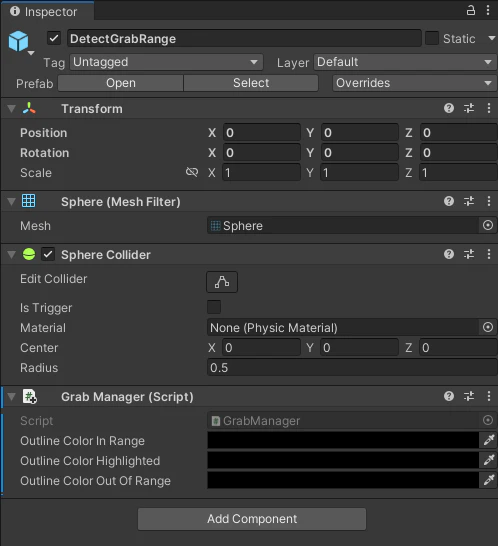Click the Prefab Open button
The image size is (498, 546).
pos(121,83)
